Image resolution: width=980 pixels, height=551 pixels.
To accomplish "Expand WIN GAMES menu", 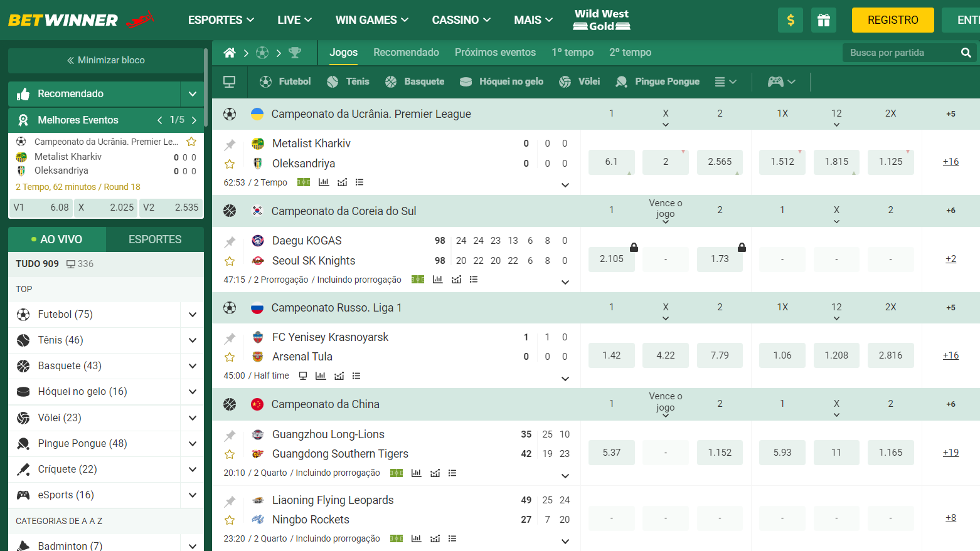I will [372, 20].
